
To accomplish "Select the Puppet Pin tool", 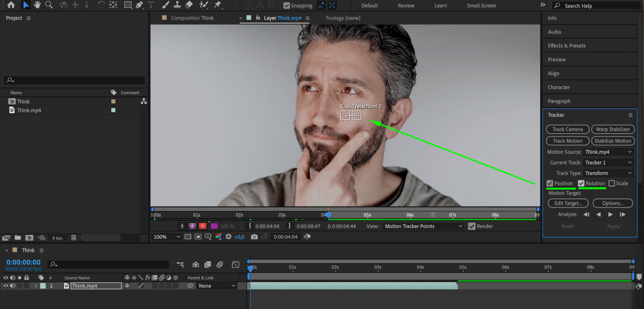I will (x=218, y=5).
